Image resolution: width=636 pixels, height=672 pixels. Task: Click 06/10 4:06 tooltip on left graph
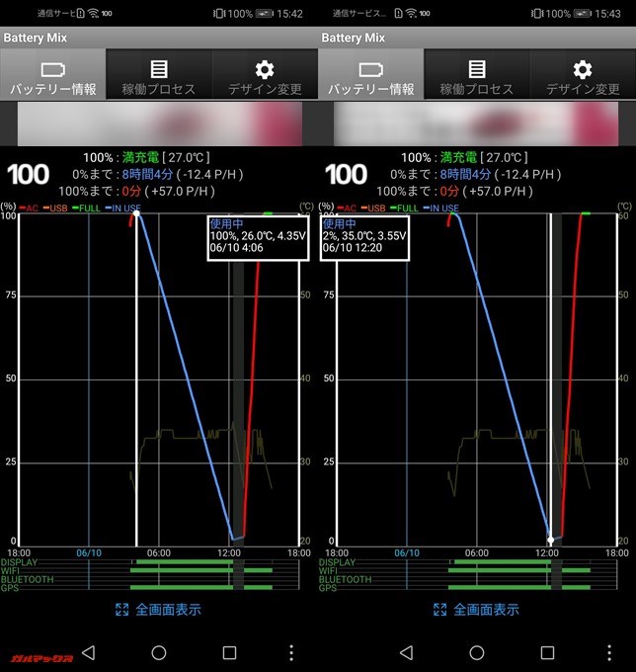258,237
